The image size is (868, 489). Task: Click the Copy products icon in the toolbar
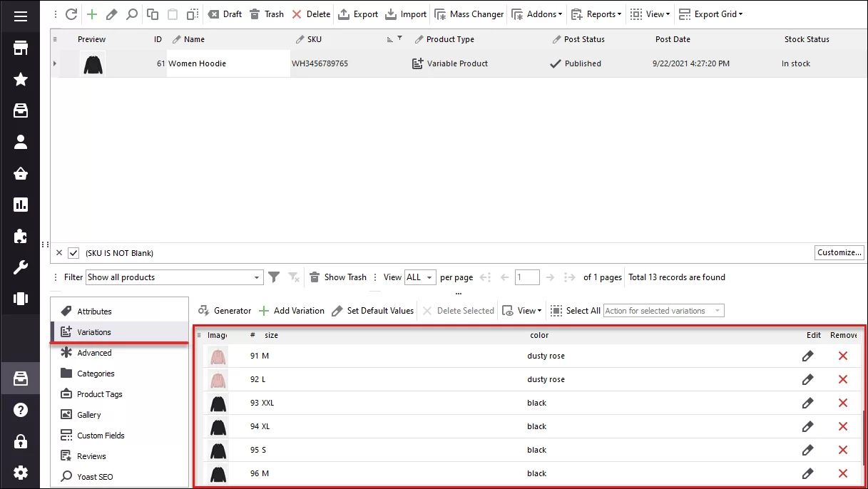coord(151,14)
